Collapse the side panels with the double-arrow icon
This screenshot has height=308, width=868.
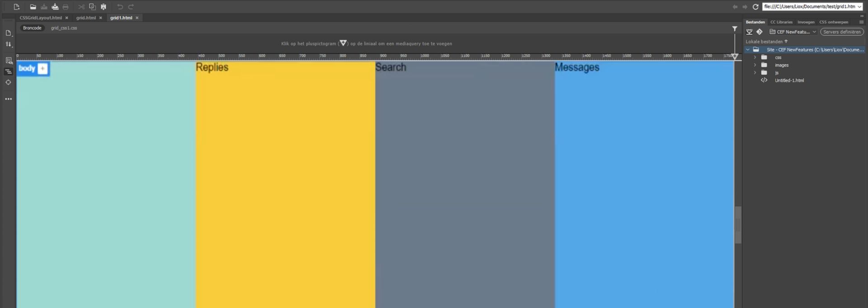coord(862,16)
